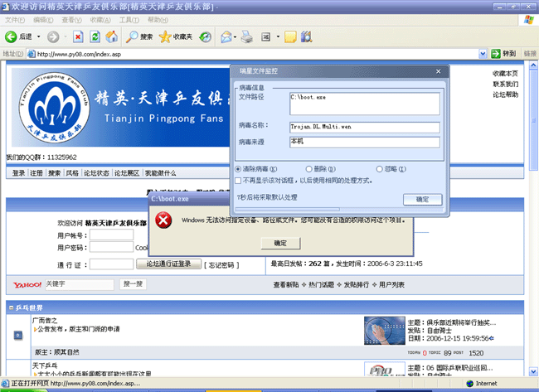Viewport: 539px width, 392px height.
Task: Refresh the page with the green arrows icon
Action: (95, 36)
